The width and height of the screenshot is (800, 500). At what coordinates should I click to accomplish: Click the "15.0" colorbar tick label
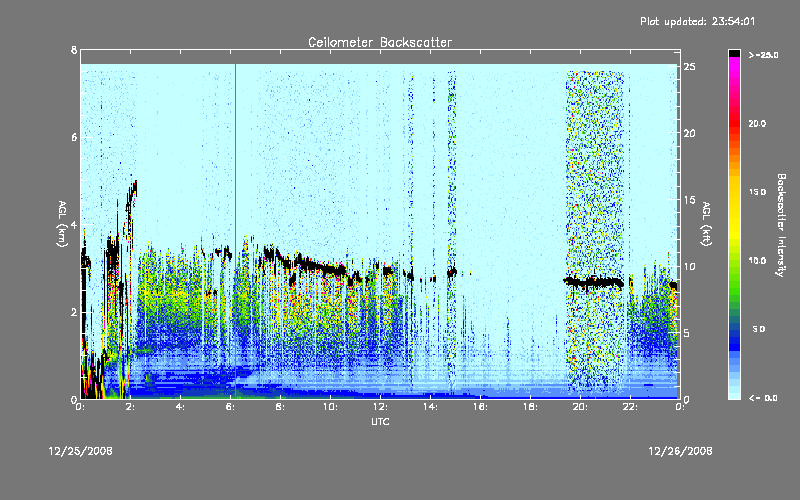tap(758, 192)
